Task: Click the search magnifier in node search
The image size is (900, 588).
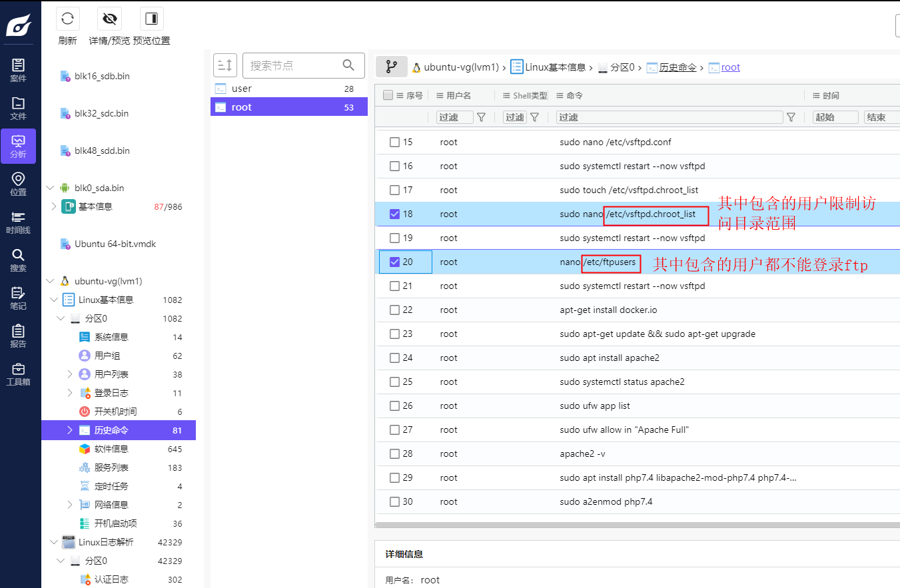Action: [x=348, y=65]
